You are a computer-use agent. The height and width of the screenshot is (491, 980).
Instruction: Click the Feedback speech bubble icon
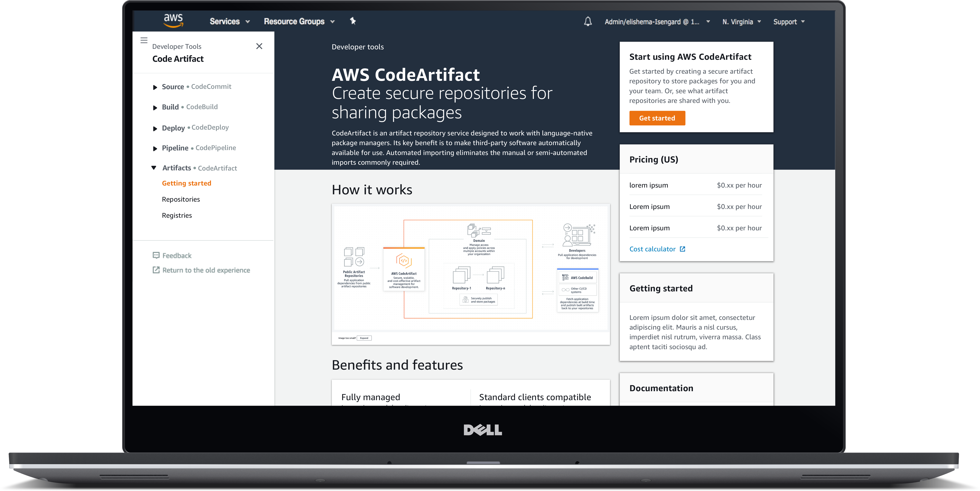point(156,255)
